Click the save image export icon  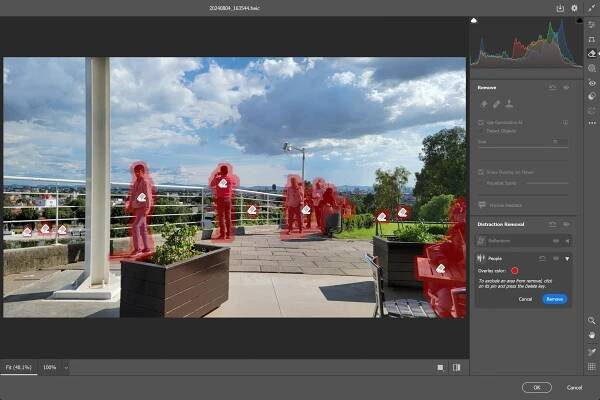pos(560,8)
